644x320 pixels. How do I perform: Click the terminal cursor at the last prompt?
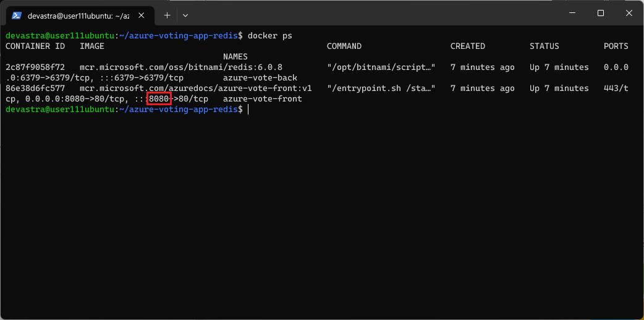[x=248, y=110]
